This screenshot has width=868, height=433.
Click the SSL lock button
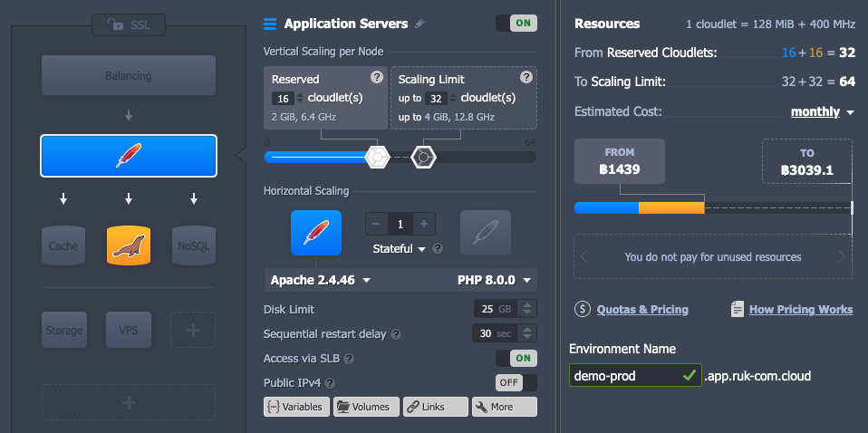[129, 25]
